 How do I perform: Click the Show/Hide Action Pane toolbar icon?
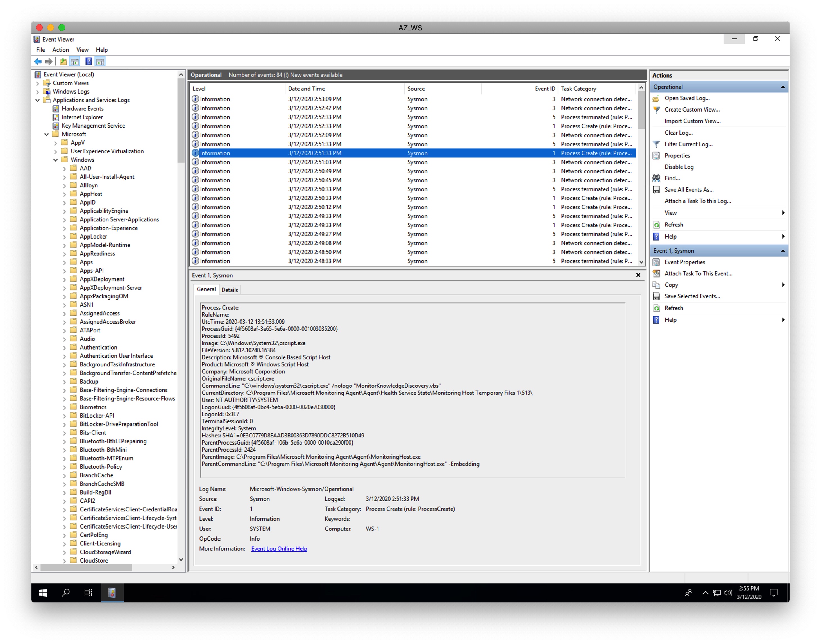pyautogui.click(x=100, y=62)
